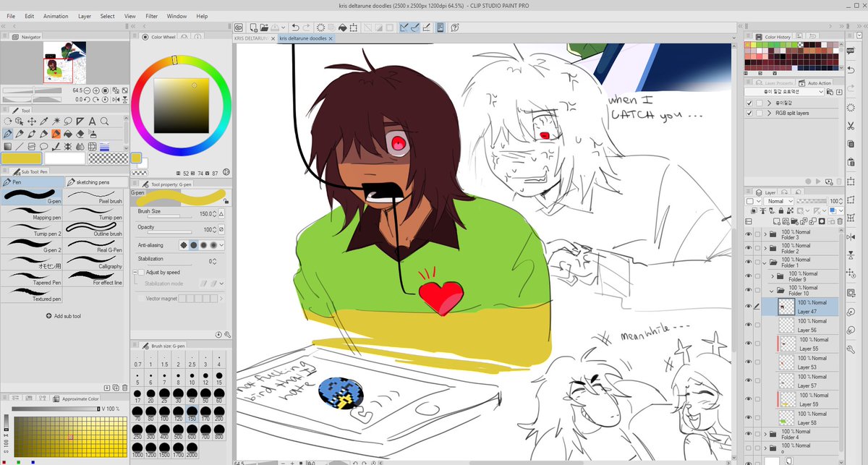Click the Clear selection dashed circle icon

tap(320, 27)
